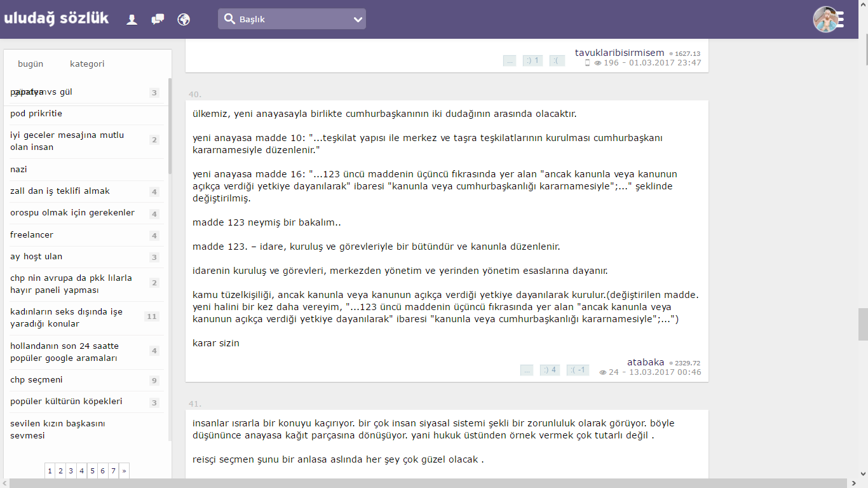Open the ... options on tavuklaribisirmisem's entry
868x488 pixels.
[509, 60]
